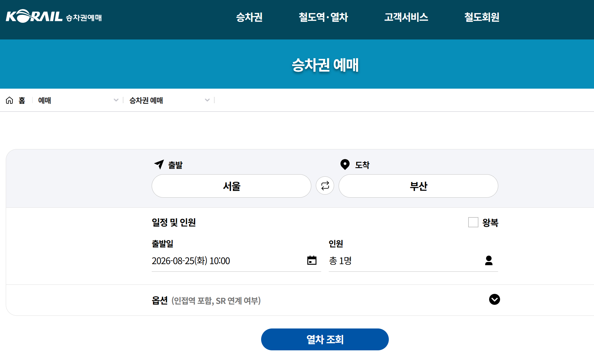Click the 일정 및 인원 heading

[x=174, y=222]
